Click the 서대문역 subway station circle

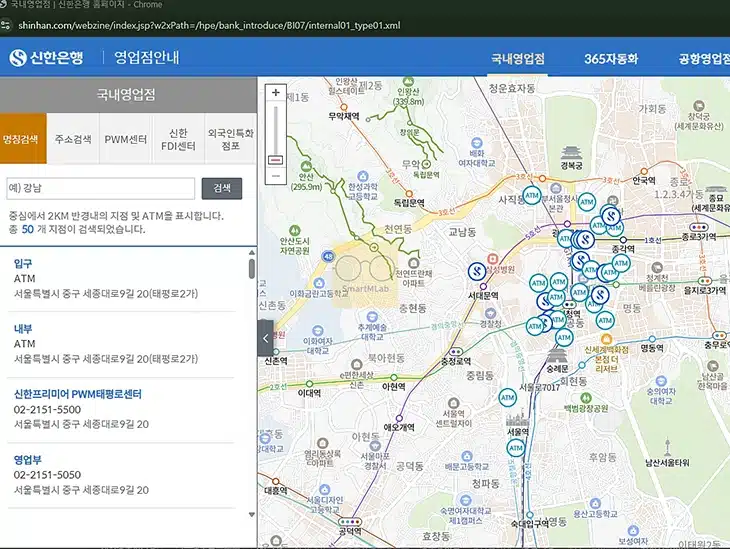click(483, 286)
